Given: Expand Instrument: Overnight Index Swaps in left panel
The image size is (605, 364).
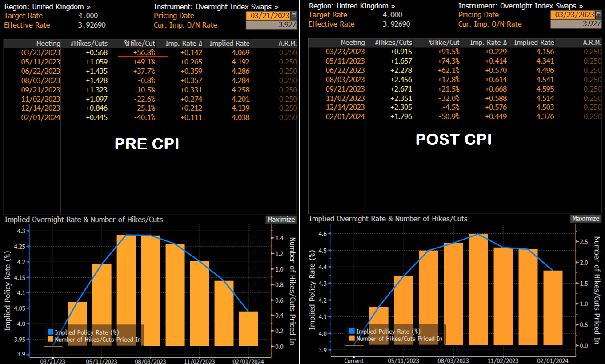Looking at the screenshot, I should pos(216,7).
